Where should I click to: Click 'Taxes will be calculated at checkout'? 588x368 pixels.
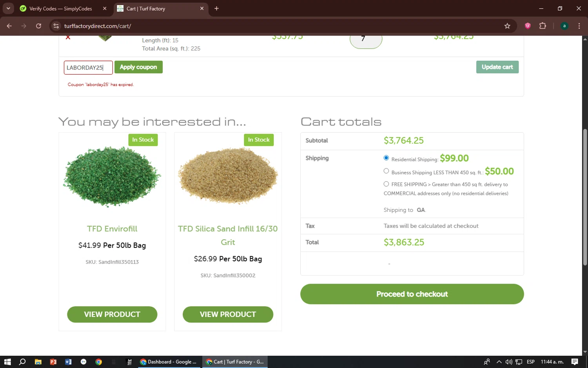click(x=431, y=226)
